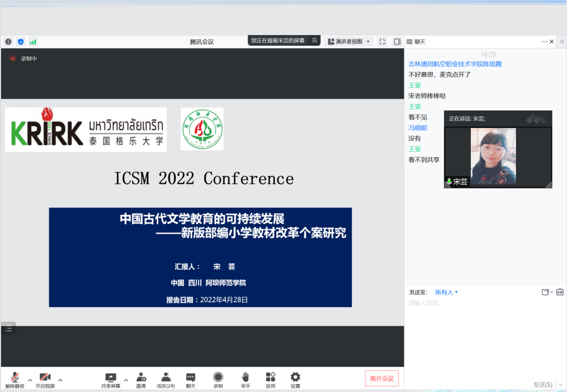Viewport: 567px width, 392px height.
Task: Check the network signal bars icon
Action: coord(33,41)
